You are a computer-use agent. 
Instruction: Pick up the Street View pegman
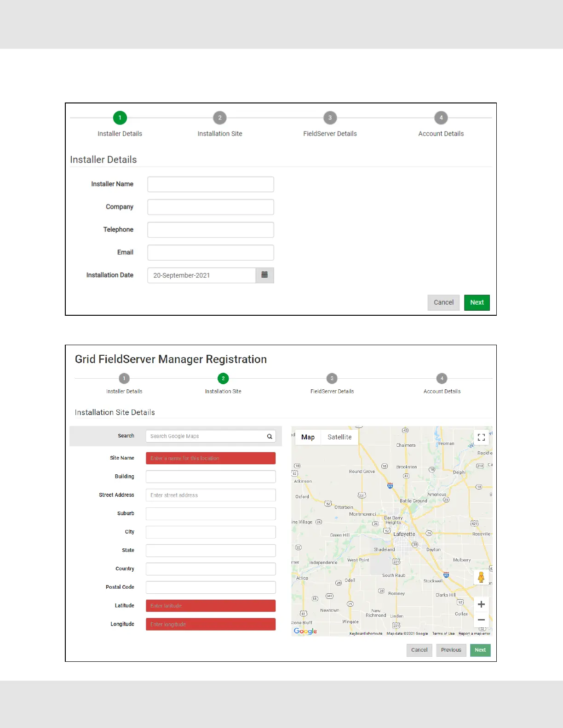(x=481, y=577)
